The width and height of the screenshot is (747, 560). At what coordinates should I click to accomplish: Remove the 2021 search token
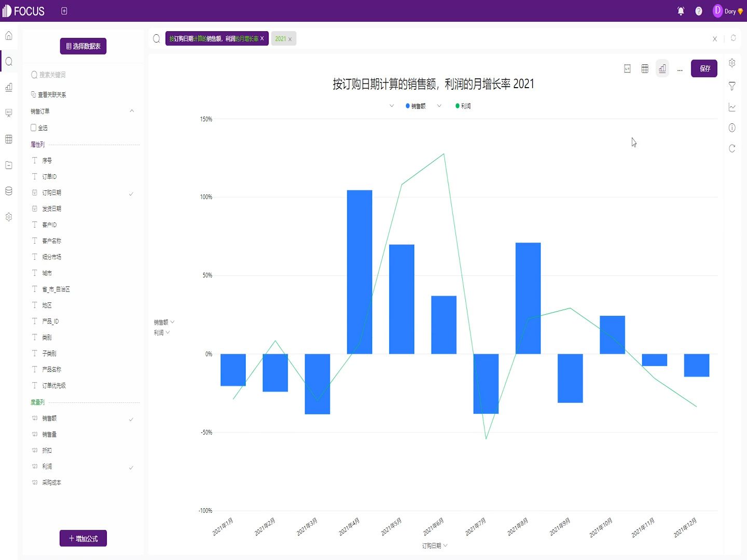click(290, 39)
